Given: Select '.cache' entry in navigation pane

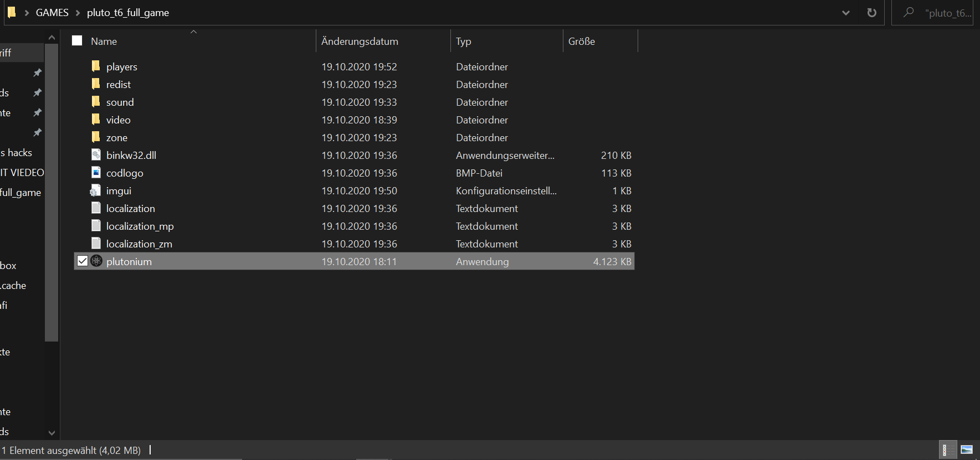Looking at the screenshot, I should point(13,285).
